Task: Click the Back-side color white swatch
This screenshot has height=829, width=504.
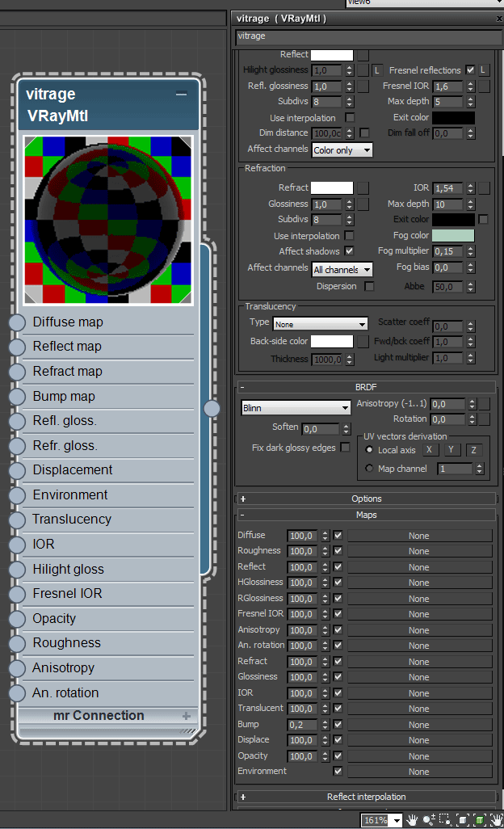Action: click(x=332, y=341)
